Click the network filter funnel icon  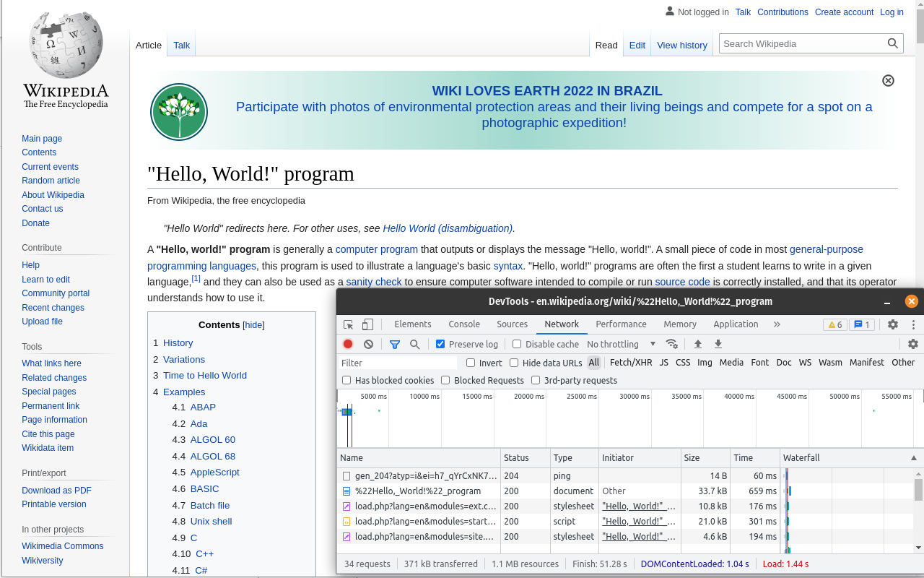(x=395, y=345)
